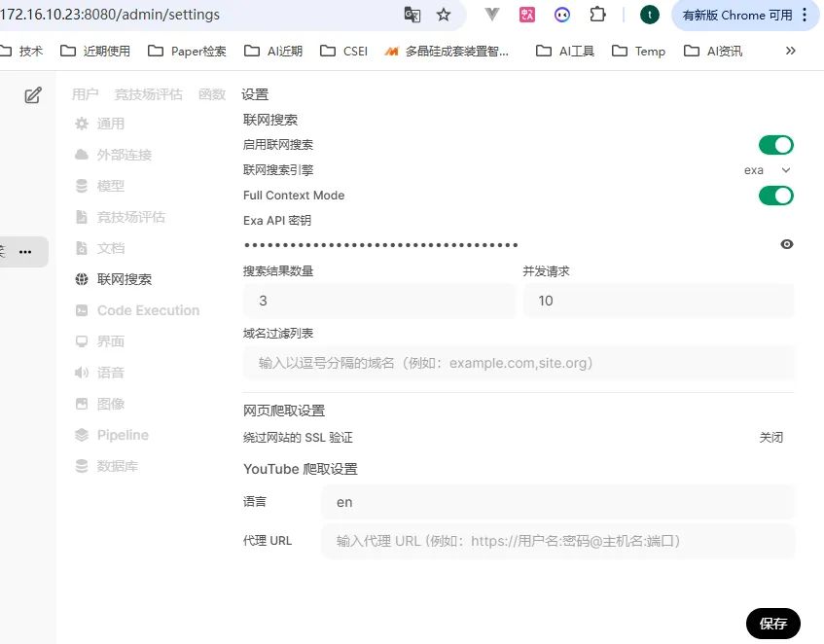Click the browser address bar URL
The height and width of the screenshot is (644, 824).
pyautogui.click(x=109, y=15)
